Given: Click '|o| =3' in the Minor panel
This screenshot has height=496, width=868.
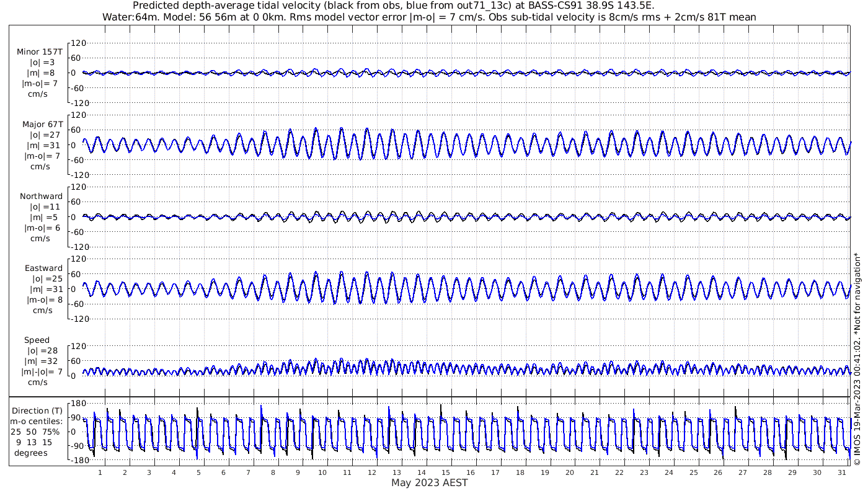Looking at the screenshot, I should [x=43, y=63].
